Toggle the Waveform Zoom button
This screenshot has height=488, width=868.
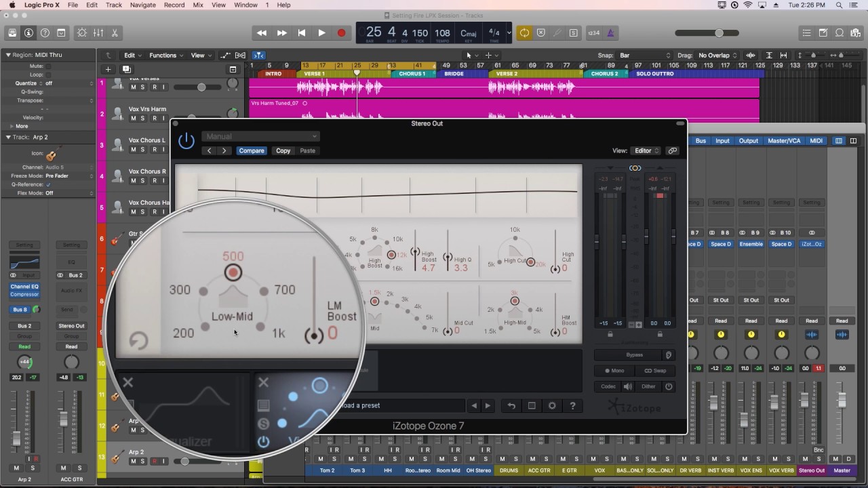click(x=751, y=56)
